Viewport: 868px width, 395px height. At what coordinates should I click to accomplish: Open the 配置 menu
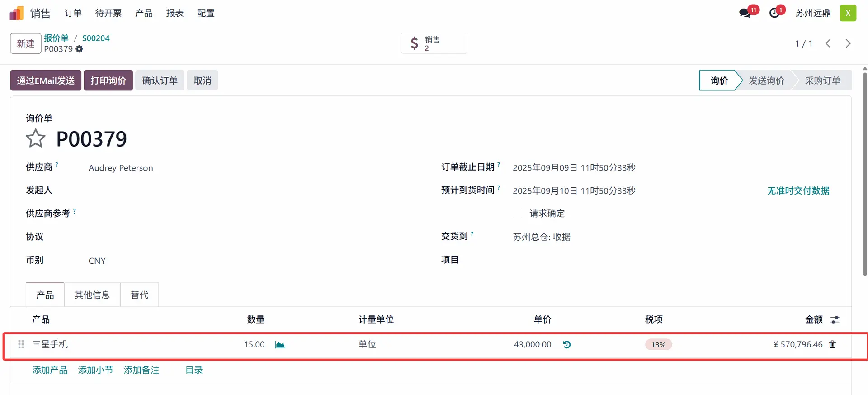click(206, 13)
